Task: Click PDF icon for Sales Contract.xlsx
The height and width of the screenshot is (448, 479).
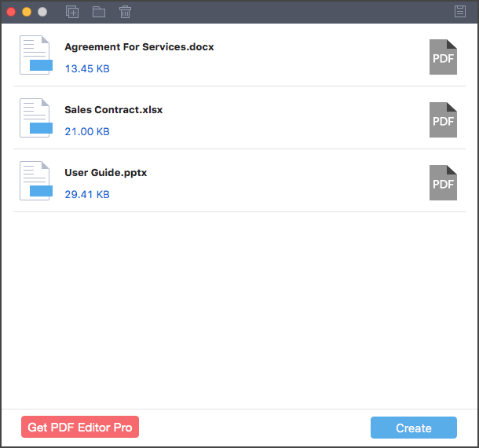Action: (443, 120)
